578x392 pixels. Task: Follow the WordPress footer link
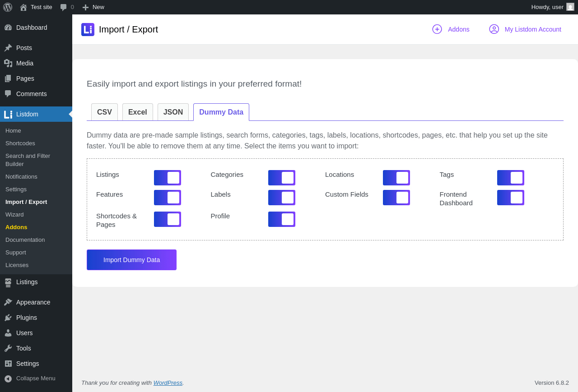[x=168, y=383]
